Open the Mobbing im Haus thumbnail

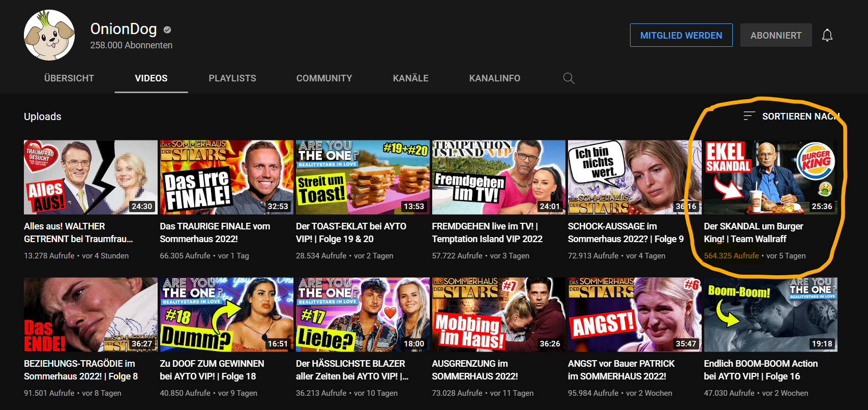(x=498, y=314)
